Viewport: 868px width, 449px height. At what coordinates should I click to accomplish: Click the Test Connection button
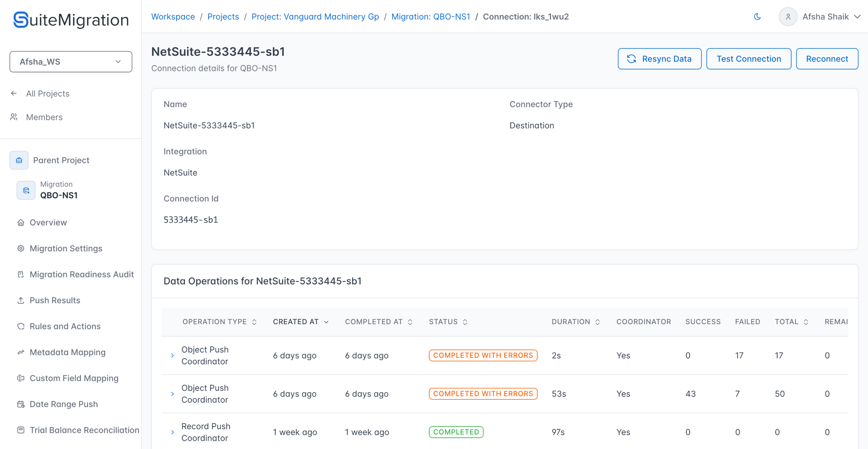coord(749,59)
